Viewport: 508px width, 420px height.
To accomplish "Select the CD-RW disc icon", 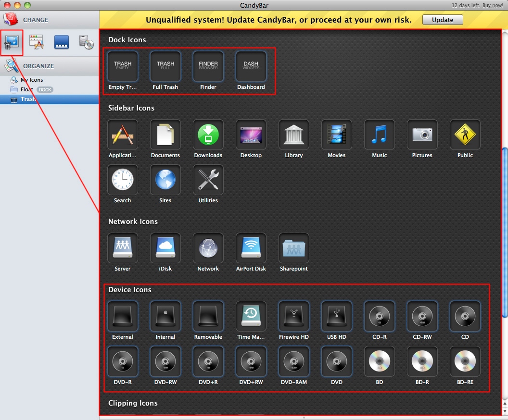I will click(422, 316).
